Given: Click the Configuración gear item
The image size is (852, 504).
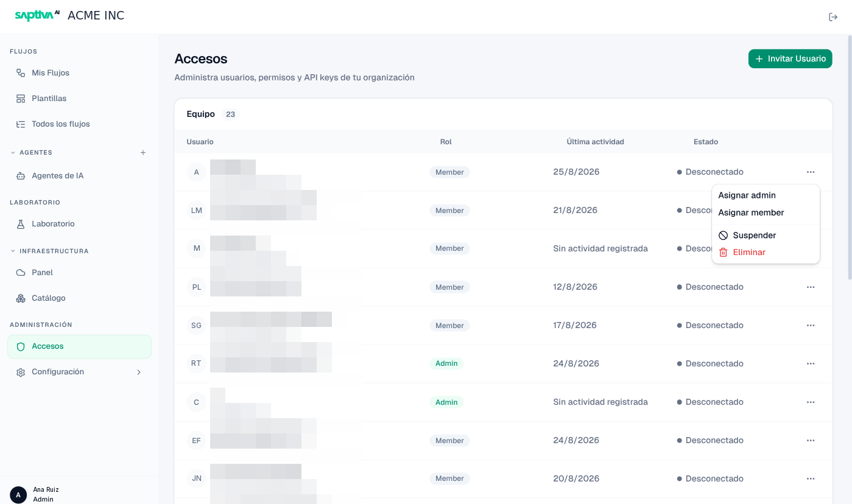Looking at the screenshot, I should pyautogui.click(x=79, y=372).
